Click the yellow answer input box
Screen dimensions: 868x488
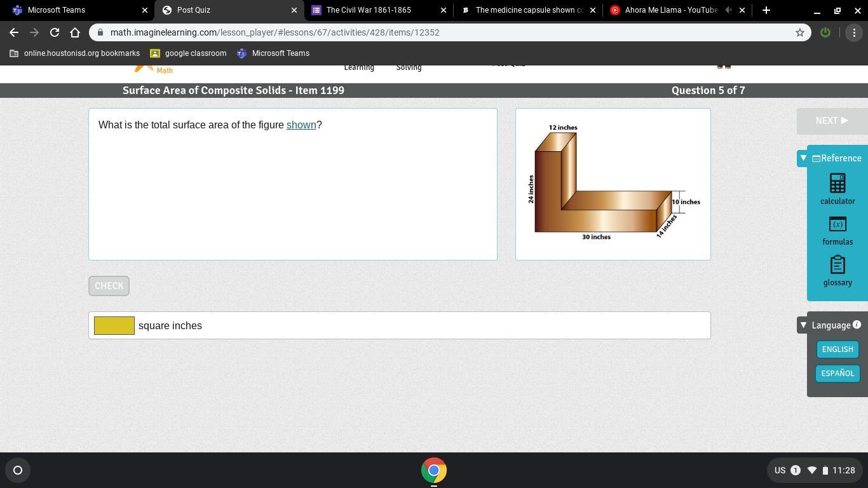coord(114,325)
